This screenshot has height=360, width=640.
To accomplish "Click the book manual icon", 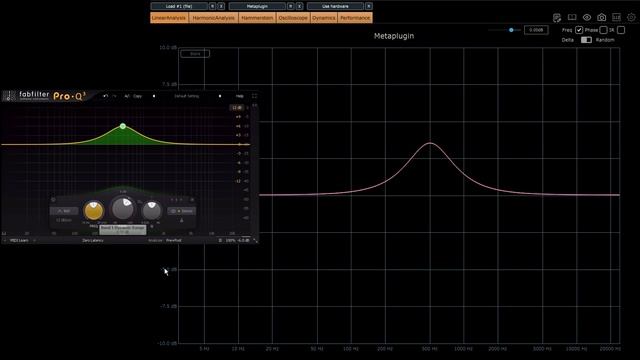I will (x=572, y=18).
